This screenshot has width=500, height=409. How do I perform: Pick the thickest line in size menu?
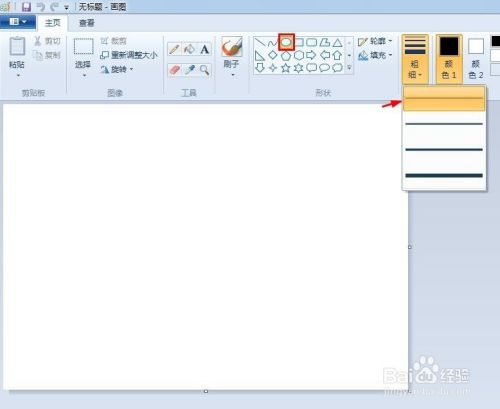[x=444, y=175]
